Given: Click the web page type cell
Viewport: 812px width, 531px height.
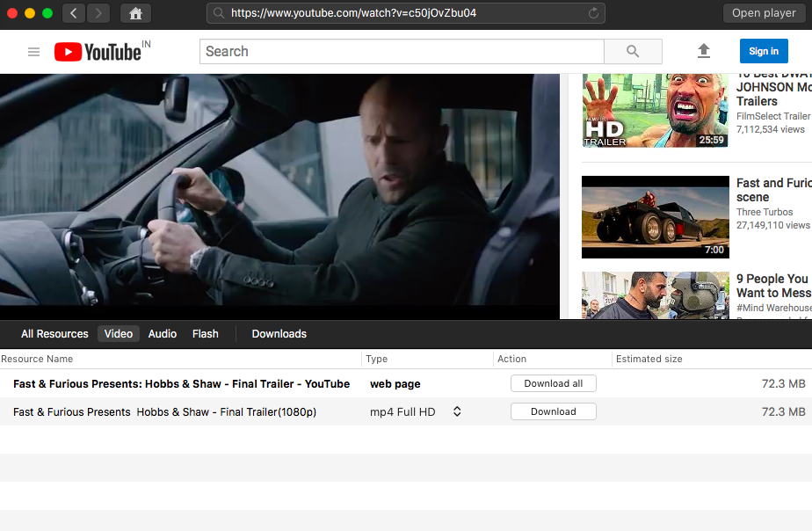Looking at the screenshot, I should tap(395, 384).
